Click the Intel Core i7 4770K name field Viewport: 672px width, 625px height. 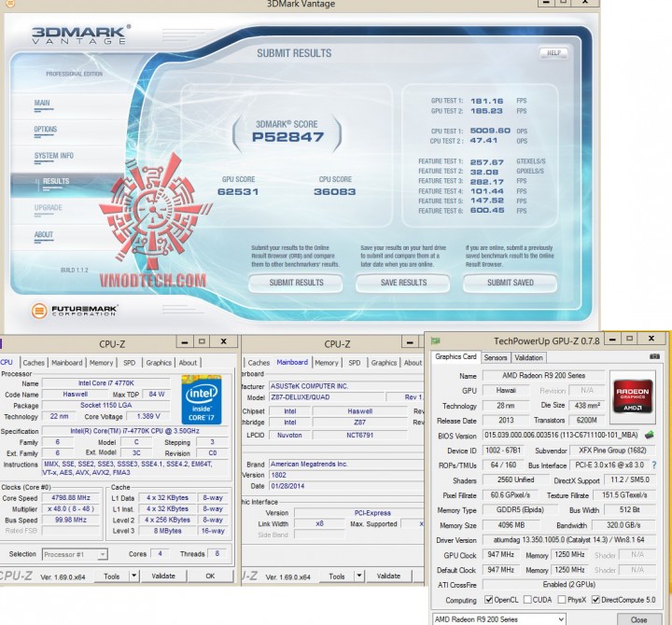[105, 383]
